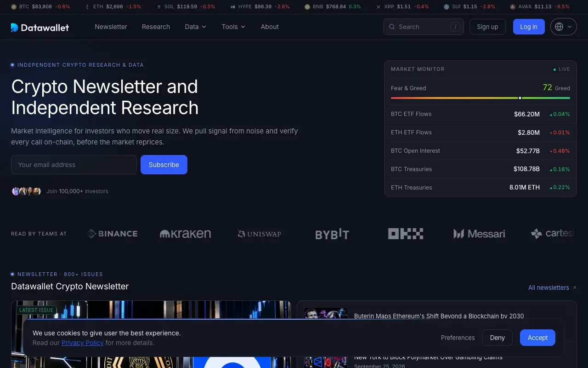Screen dimensions: 588x368
Task: Click the Sign up button
Action: pyautogui.click(x=487, y=27)
